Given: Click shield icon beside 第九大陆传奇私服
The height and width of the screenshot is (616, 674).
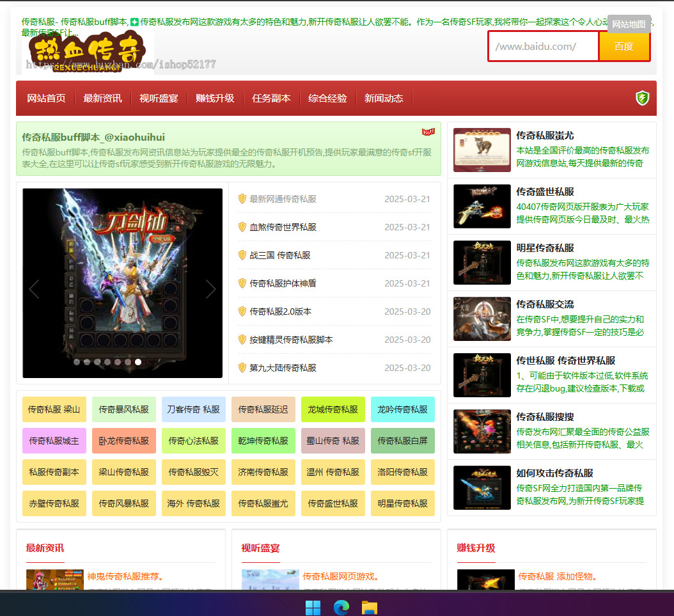Looking at the screenshot, I should pyautogui.click(x=242, y=368).
